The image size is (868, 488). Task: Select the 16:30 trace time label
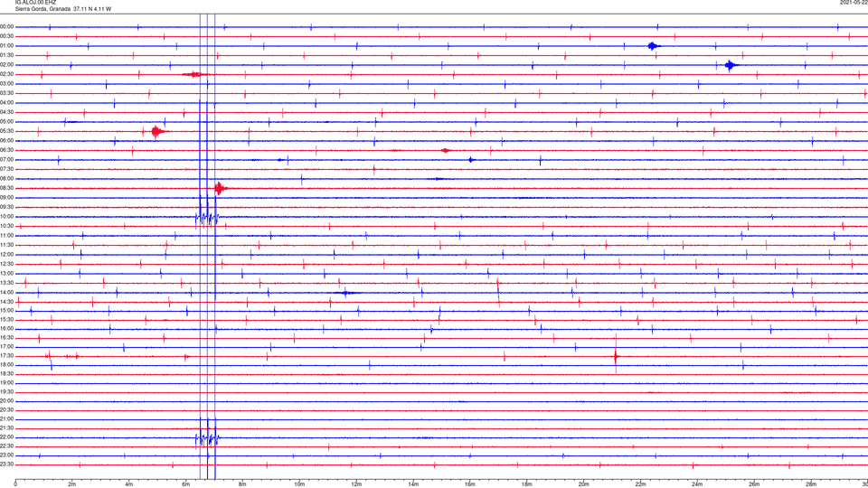[7, 337]
